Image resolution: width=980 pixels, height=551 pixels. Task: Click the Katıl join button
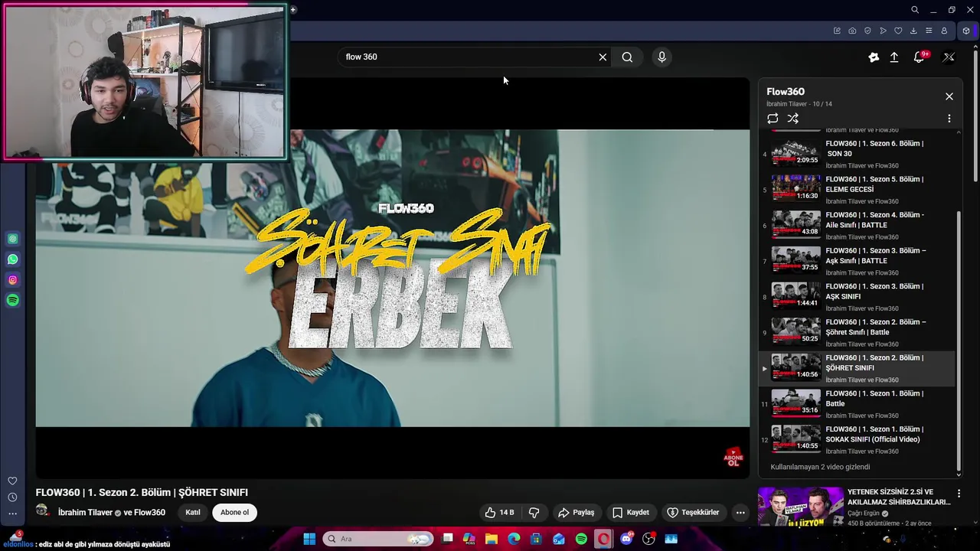(x=193, y=513)
